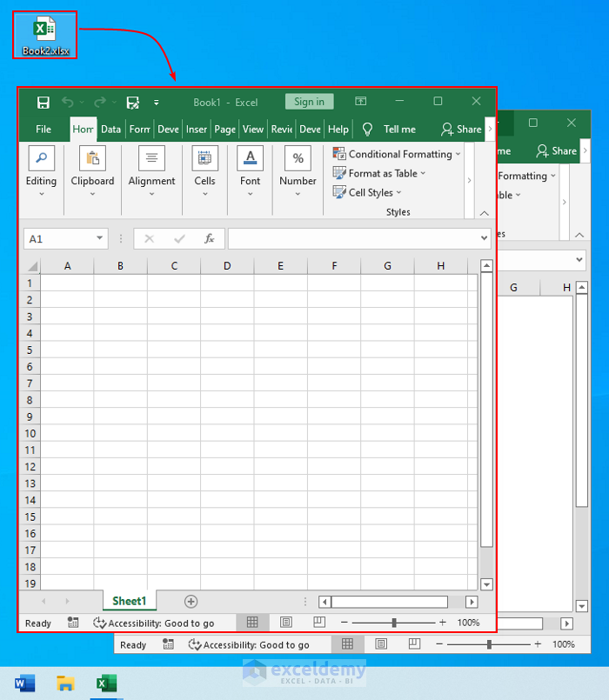Open the Customize Quick Access Toolbar arrow
The image size is (609, 700).
pyautogui.click(x=156, y=103)
